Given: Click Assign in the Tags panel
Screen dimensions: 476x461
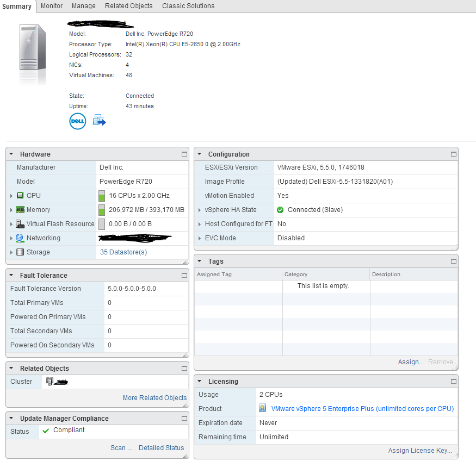Looking at the screenshot, I should [411, 362].
